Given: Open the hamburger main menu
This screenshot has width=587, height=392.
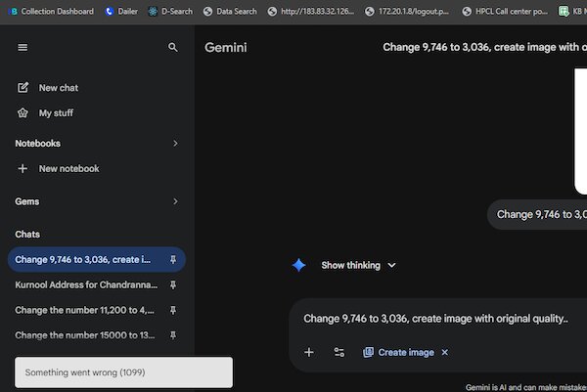Looking at the screenshot, I should (23, 48).
